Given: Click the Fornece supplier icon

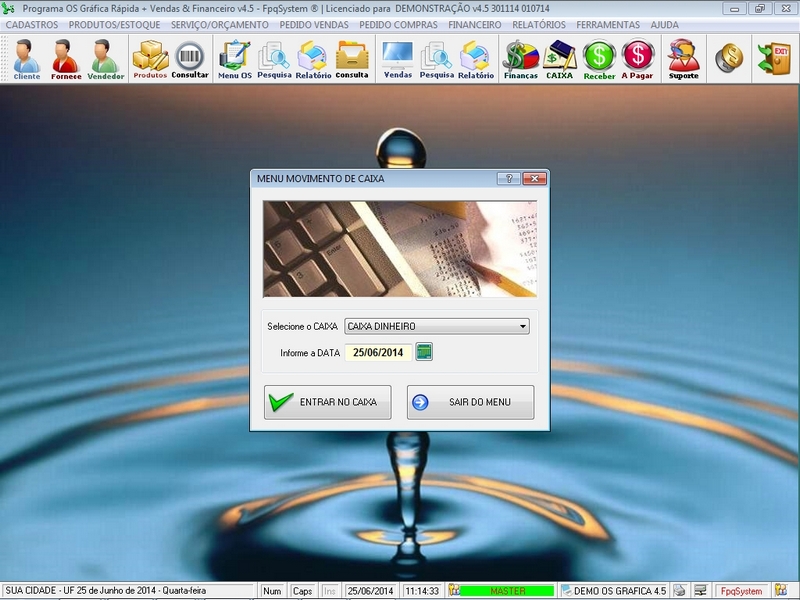Looking at the screenshot, I should (x=66, y=59).
